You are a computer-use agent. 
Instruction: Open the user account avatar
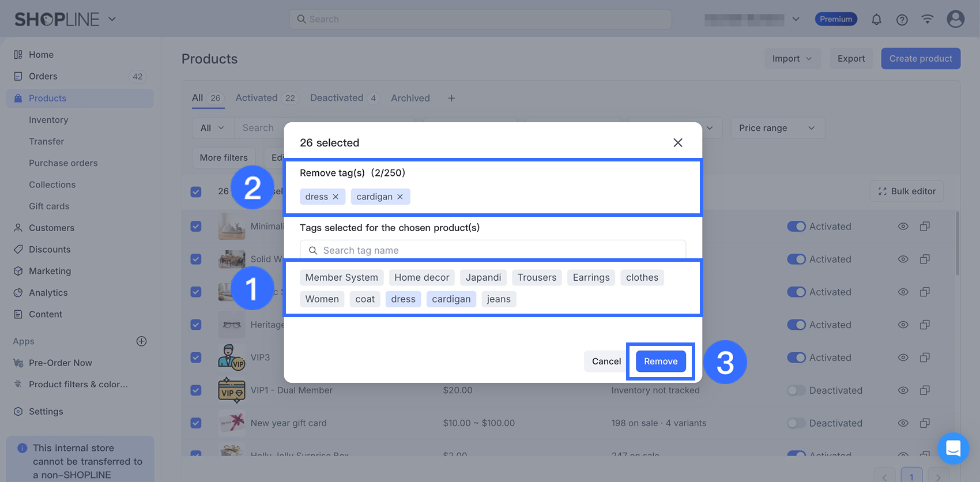pos(955,19)
